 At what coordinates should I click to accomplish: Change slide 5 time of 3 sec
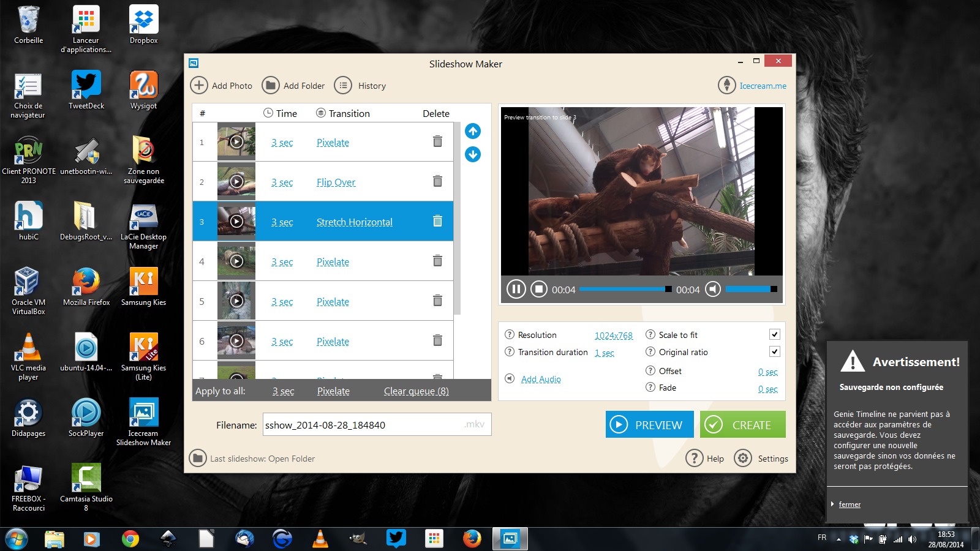pos(282,302)
